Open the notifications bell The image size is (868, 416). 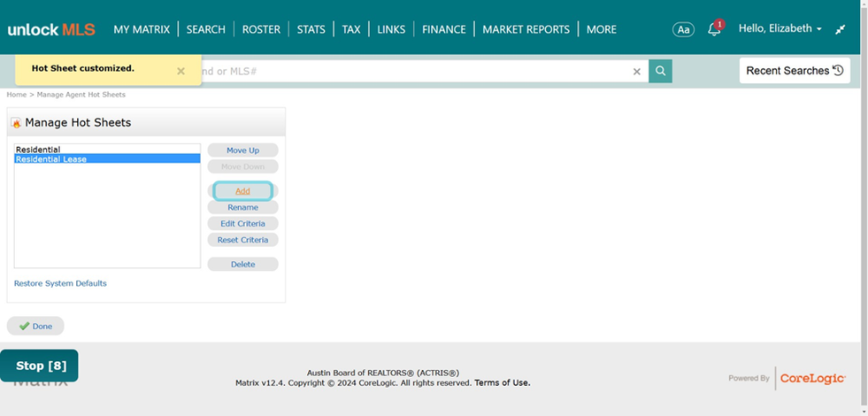pos(715,28)
